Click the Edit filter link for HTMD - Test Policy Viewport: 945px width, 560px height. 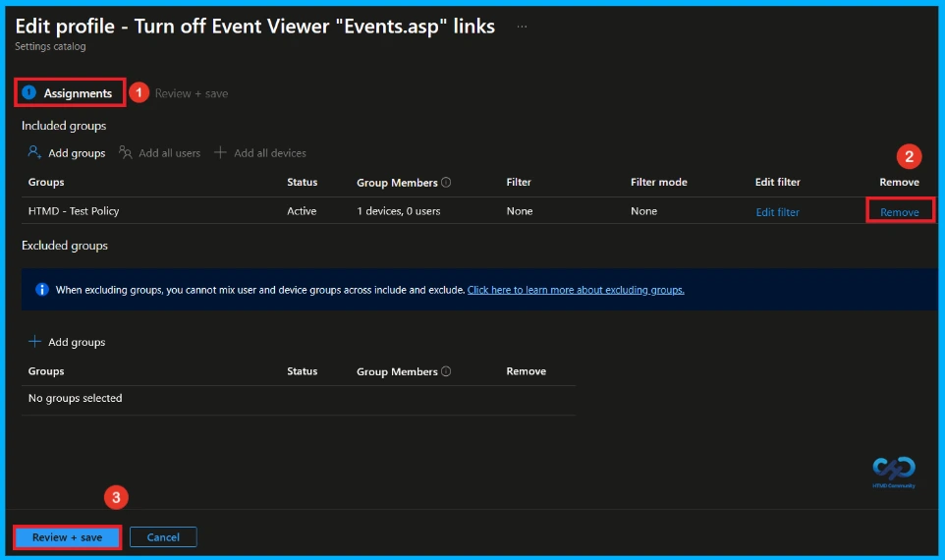(777, 211)
